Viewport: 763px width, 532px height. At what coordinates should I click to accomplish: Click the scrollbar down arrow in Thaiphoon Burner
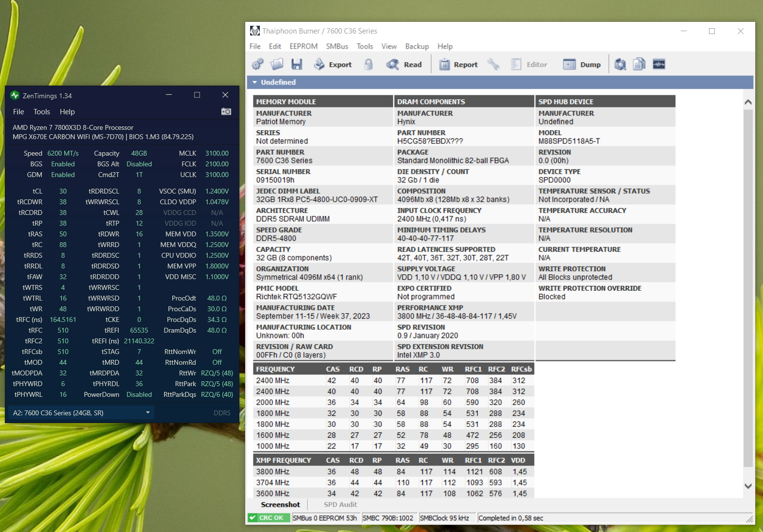pyautogui.click(x=748, y=486)
